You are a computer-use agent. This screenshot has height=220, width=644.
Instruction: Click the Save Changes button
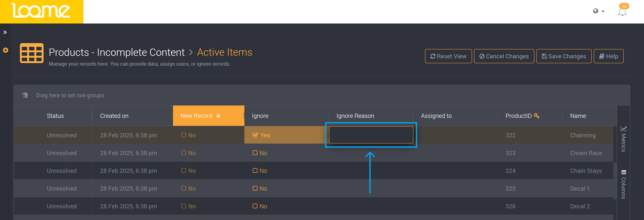click(x=564, y=56)
